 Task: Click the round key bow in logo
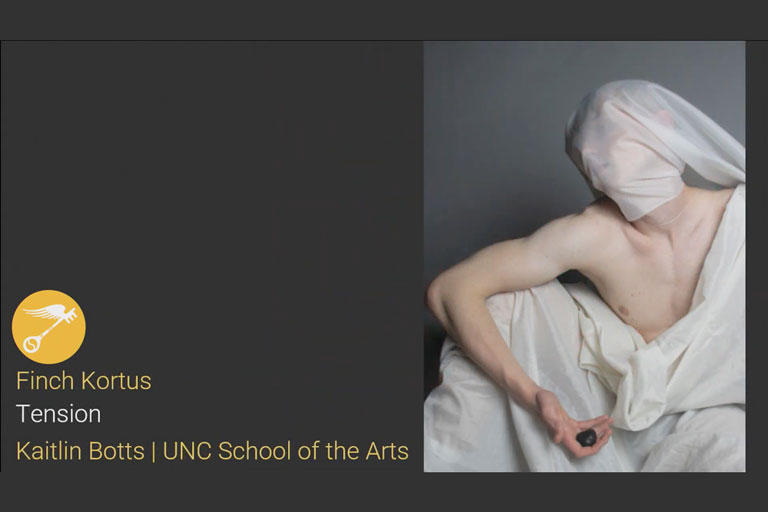31,344
